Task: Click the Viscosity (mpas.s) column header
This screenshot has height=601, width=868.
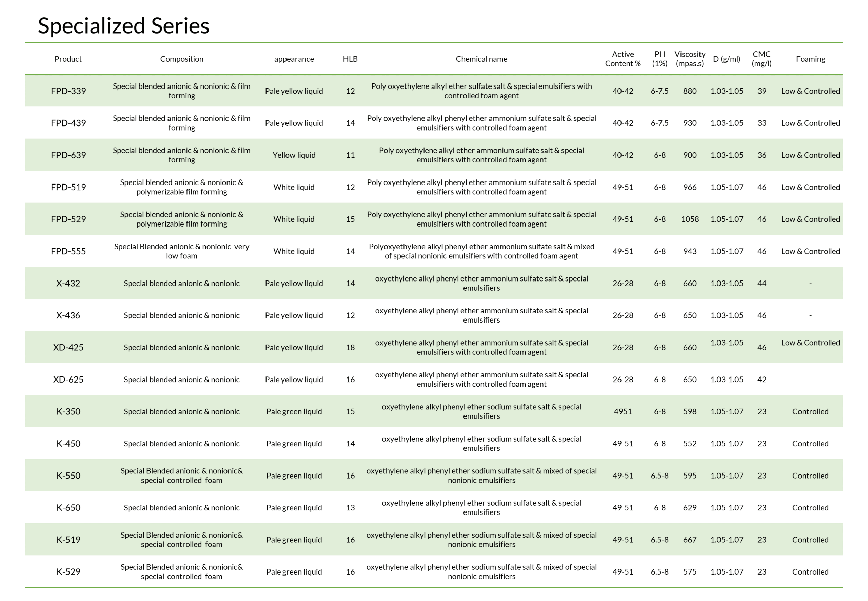Action: (690, 59)
